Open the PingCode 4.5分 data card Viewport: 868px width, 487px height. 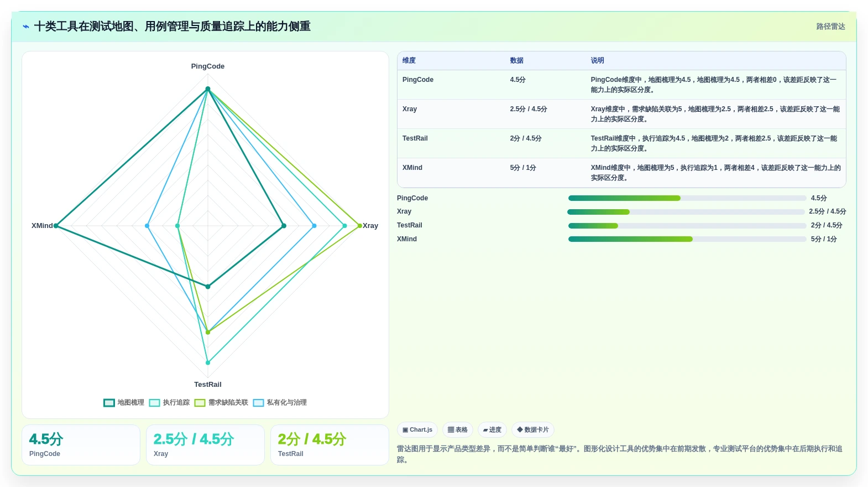[81, 445]
